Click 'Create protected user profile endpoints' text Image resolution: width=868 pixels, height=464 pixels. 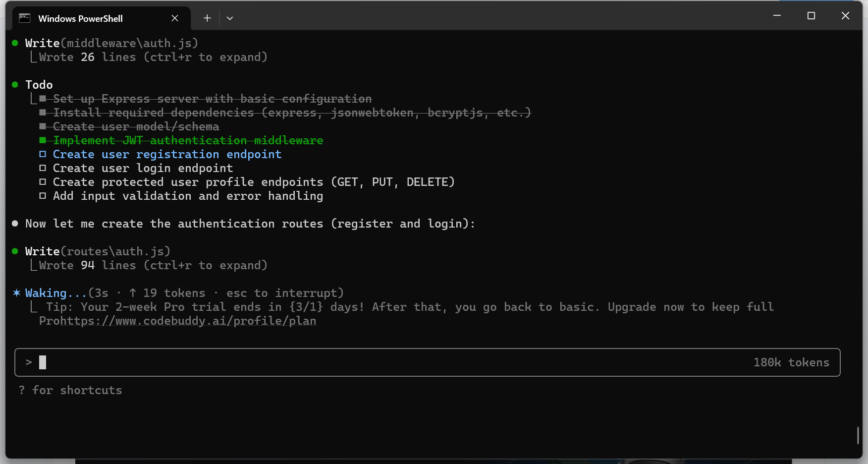tap(188, 182)
